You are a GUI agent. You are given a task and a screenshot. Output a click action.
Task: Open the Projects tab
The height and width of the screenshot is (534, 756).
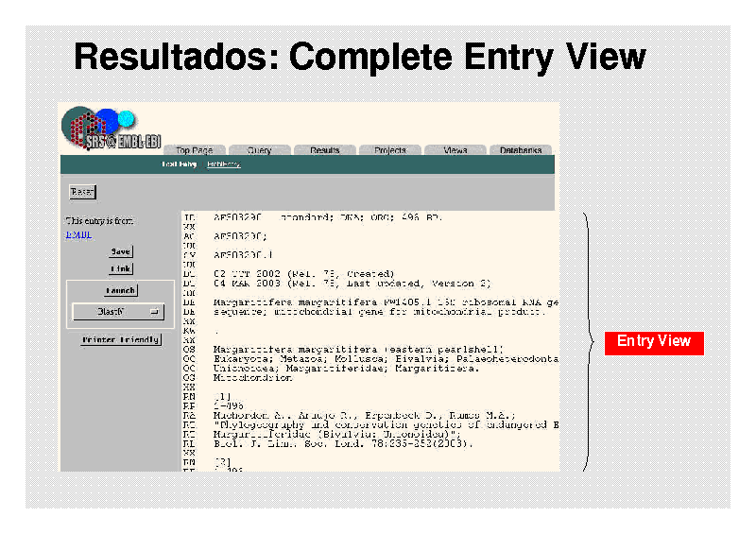coord(389,150)
